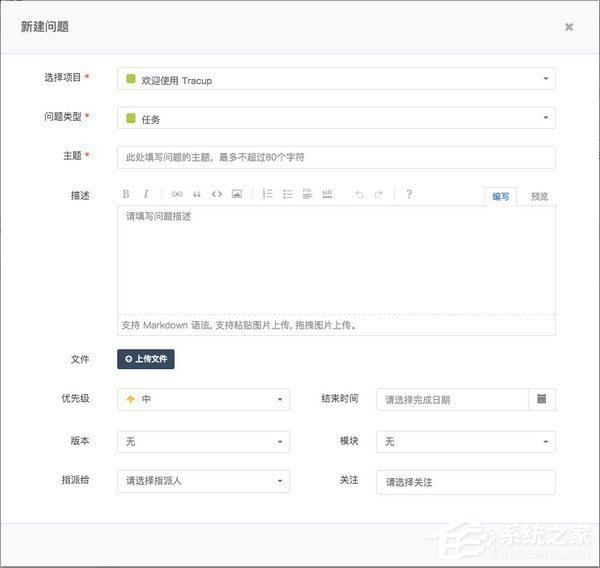Screen dimensions: 600x568
Task: Click the 关注 followers input field
Action: pyautogui.click(x=466, y=482)
